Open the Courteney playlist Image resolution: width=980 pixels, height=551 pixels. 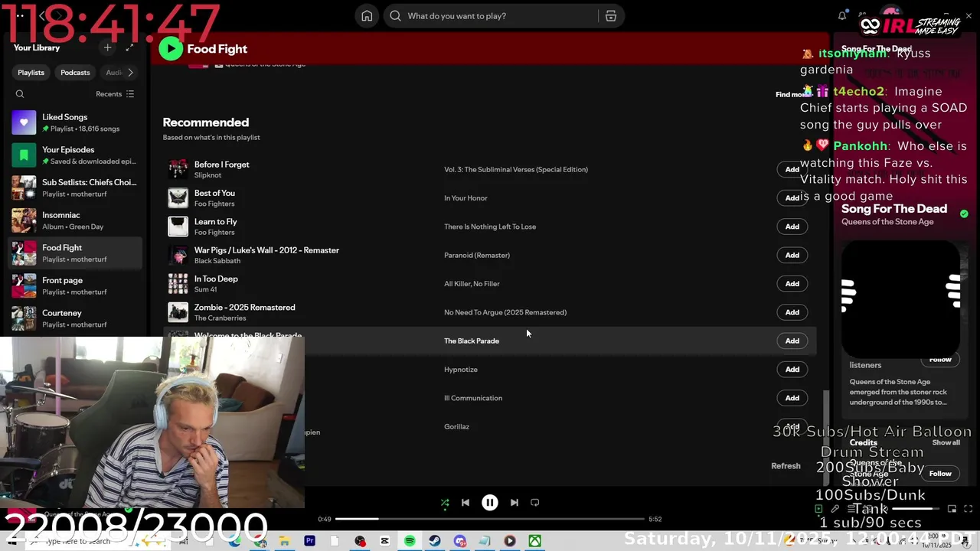[75, 318]
